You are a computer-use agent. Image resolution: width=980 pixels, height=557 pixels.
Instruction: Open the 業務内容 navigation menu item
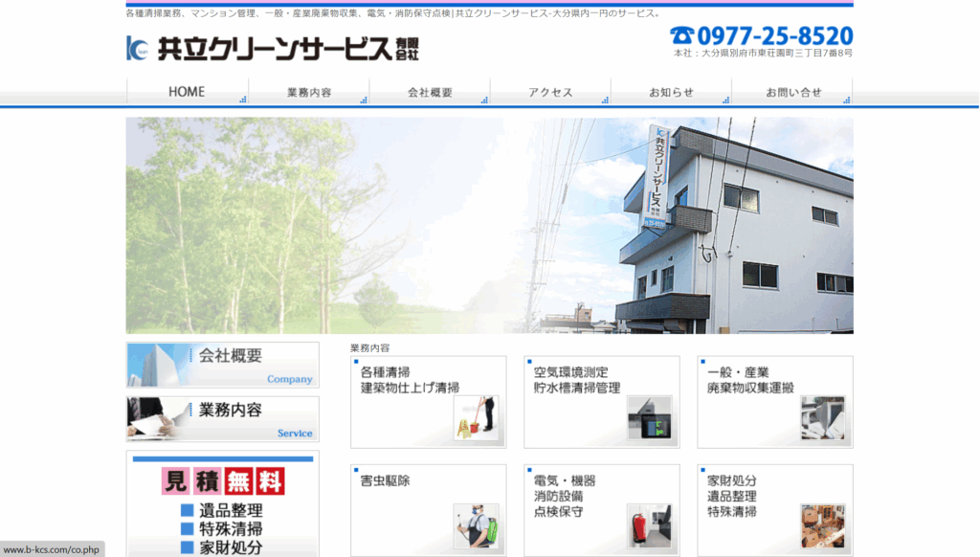[309, 92]
